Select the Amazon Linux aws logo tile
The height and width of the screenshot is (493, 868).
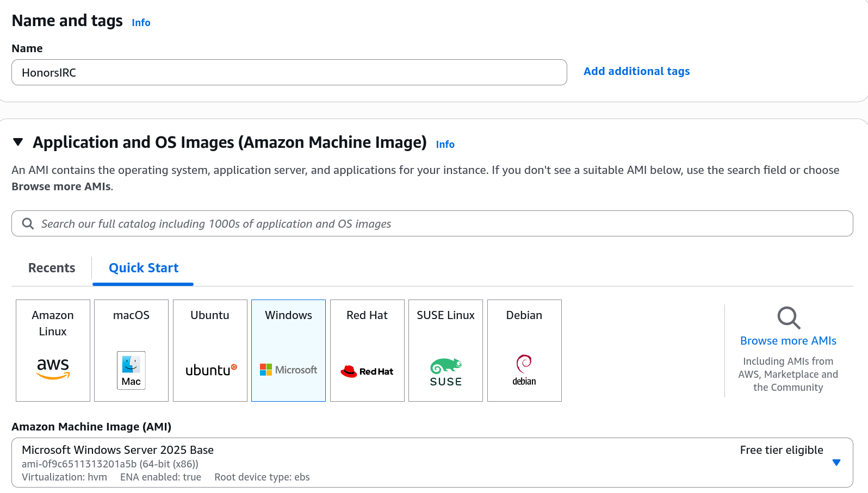click(x=53, y=367)
